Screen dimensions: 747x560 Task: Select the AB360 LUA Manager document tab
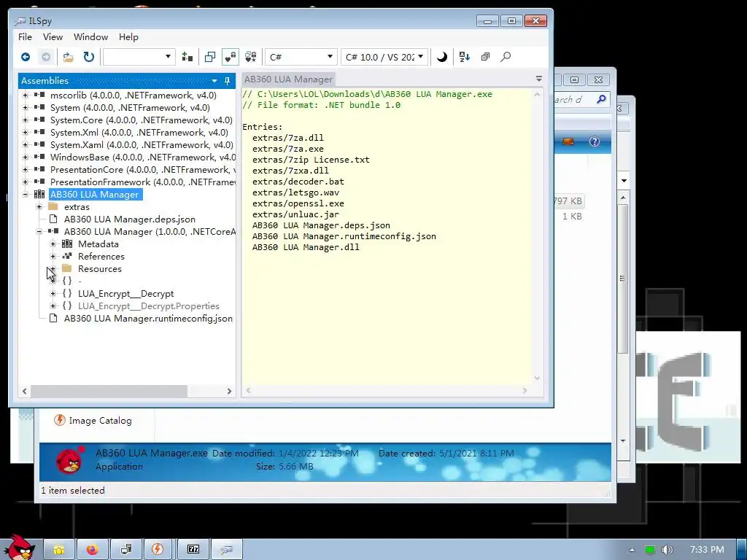[288, 79]
